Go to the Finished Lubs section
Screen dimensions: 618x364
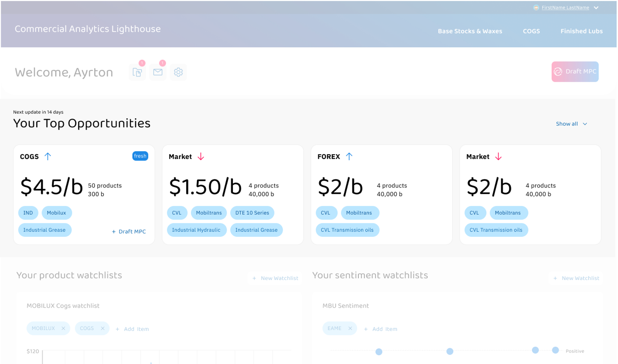click(x=581, y=31)
